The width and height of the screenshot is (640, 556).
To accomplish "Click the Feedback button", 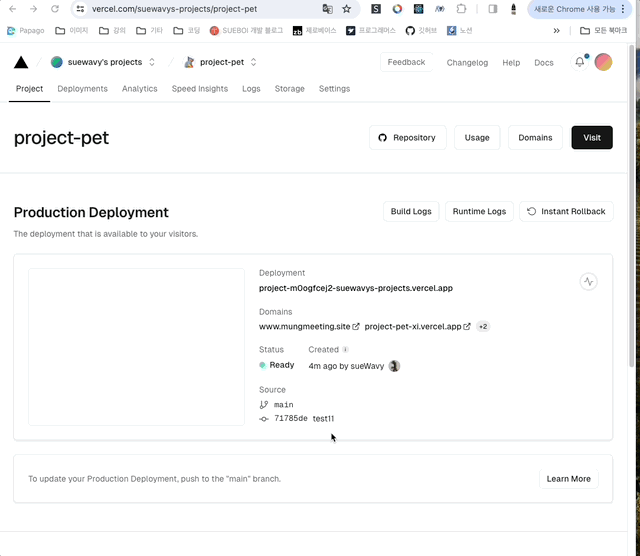I will [x=406, y=62].
